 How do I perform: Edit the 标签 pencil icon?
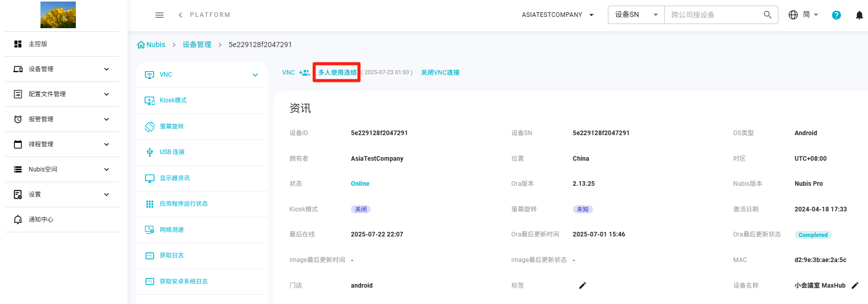582,286
